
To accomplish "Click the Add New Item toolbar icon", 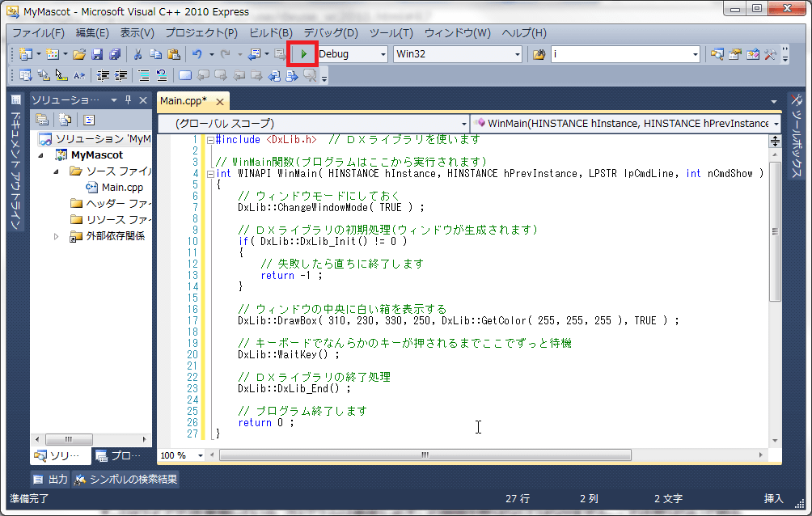I will (x=53, y=54).
